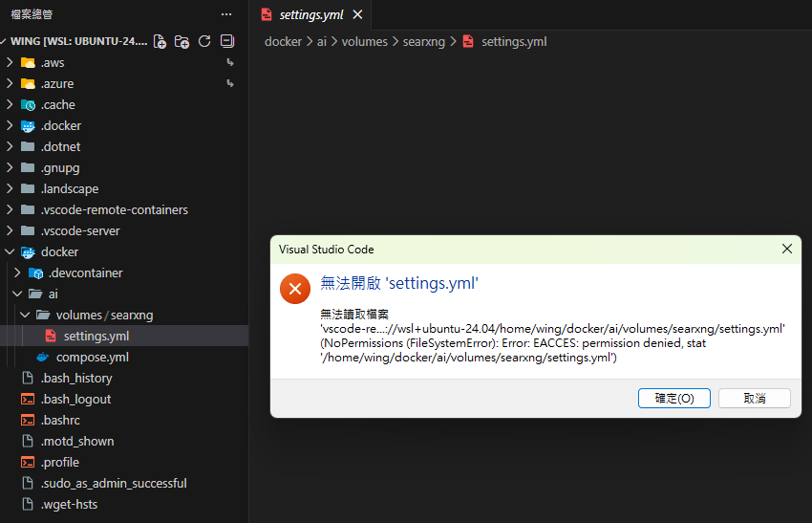The image size is (812, 523).
Task: Close the settings.yml editor tab
Action: (357, 14)
